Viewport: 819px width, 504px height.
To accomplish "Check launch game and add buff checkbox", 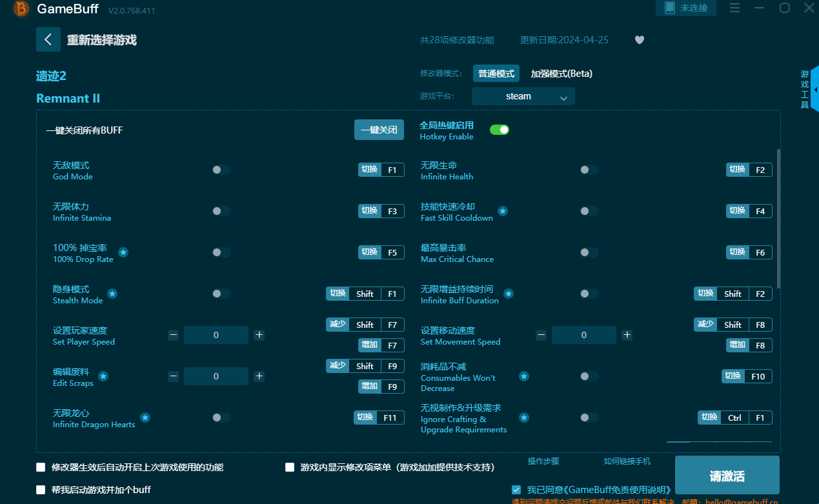I will 41,490.
